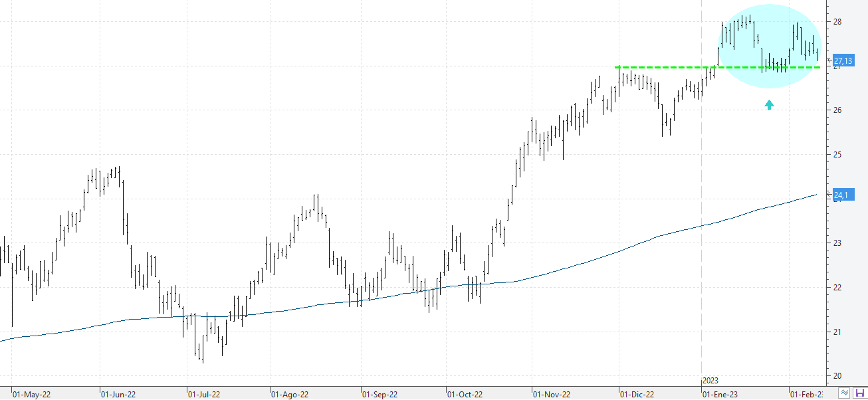
Task: Click the 26 price axis label
Action: point(838,110)
